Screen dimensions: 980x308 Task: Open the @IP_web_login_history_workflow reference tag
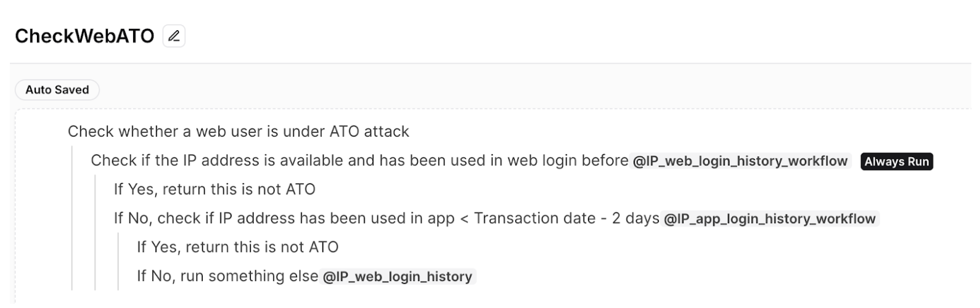741,161
